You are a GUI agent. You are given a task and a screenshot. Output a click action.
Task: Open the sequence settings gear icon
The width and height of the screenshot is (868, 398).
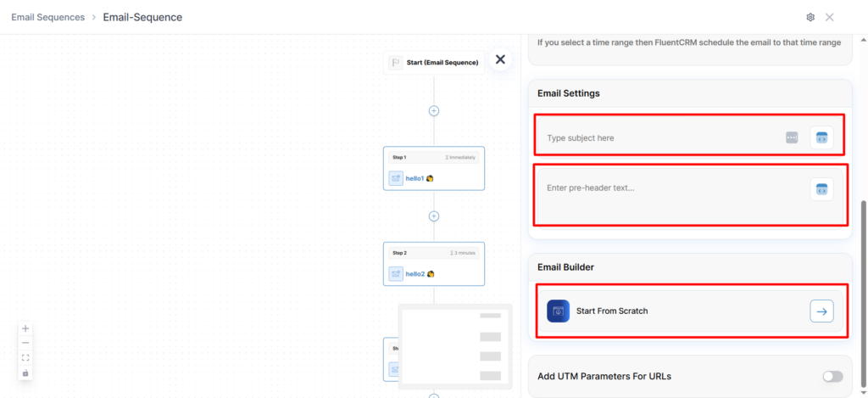tap(810, 17)
